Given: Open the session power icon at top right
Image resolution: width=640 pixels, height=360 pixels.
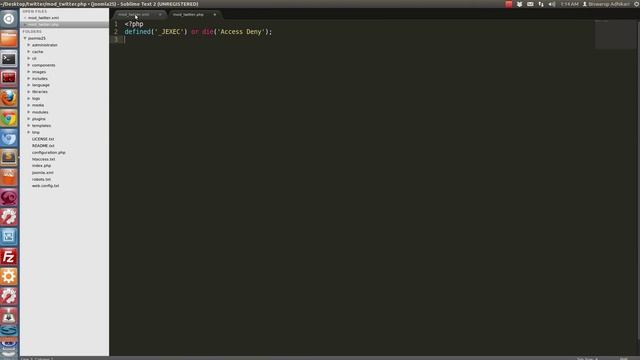Looking at the screenshot, I should tap(636, 4).
